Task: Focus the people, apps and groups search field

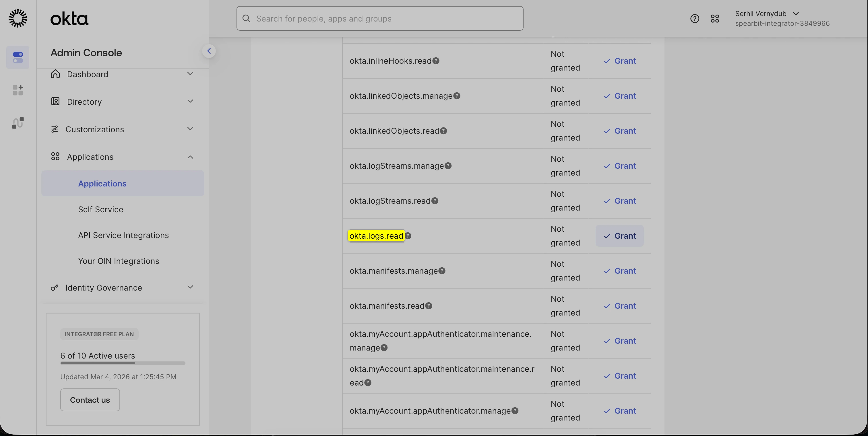Action: [380, 19]
